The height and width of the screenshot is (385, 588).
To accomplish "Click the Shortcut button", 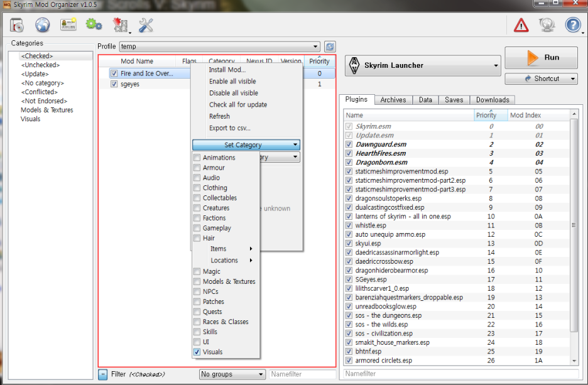I will coord(541,79).
